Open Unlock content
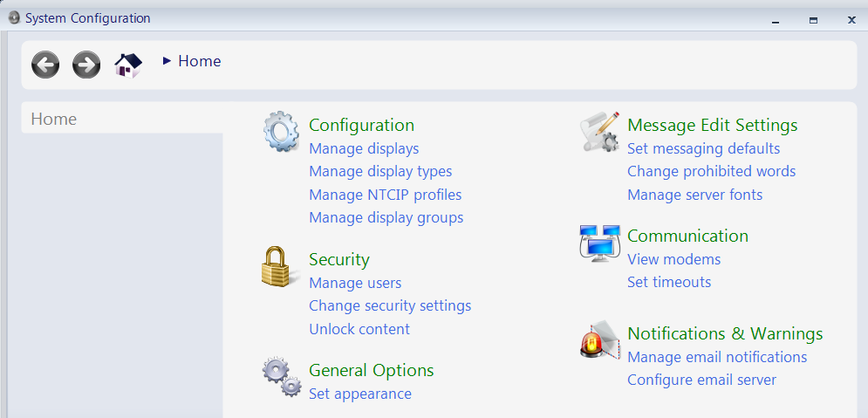 click(x=359, y=329)
